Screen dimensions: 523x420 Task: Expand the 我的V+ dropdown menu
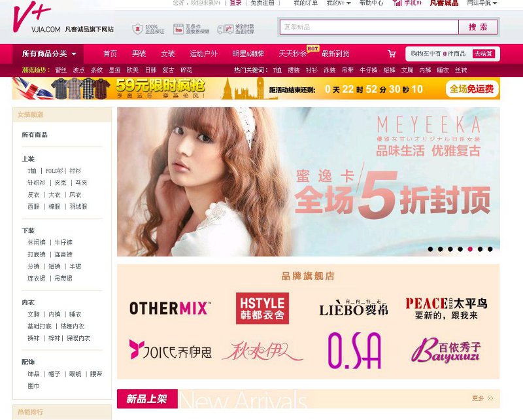(x=337, y=3)
